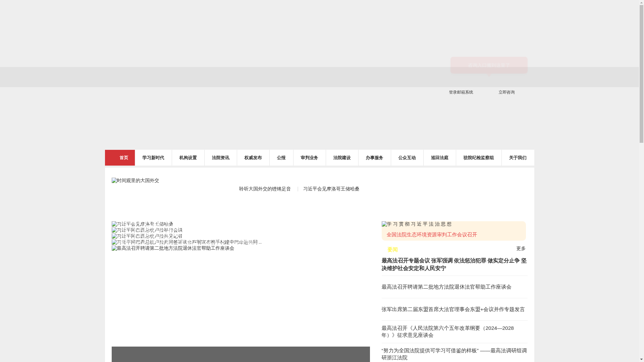Open the 最高法调研组调研浙江法院 article
Image resolution: width=644 pixels, height=362 pixels.
point(454,354)
